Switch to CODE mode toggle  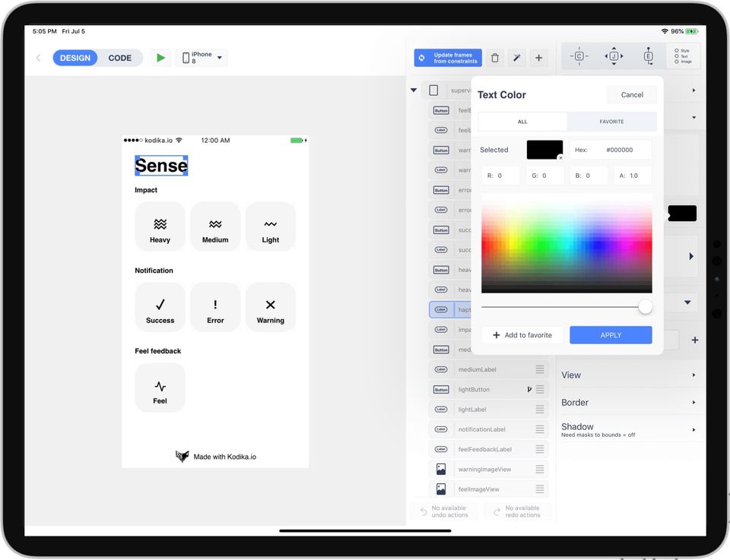pos(119,58)
